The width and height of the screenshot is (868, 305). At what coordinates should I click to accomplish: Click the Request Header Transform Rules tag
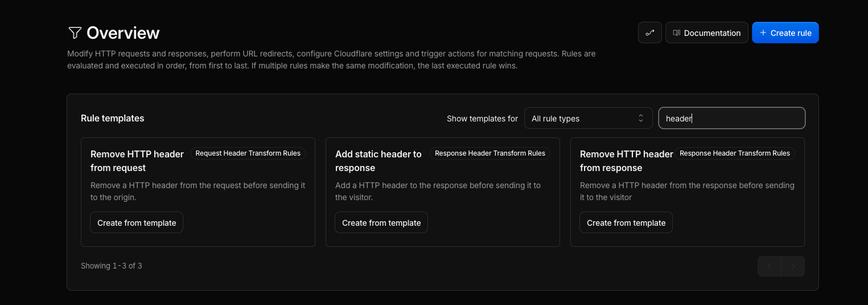[x=248, y=153]
